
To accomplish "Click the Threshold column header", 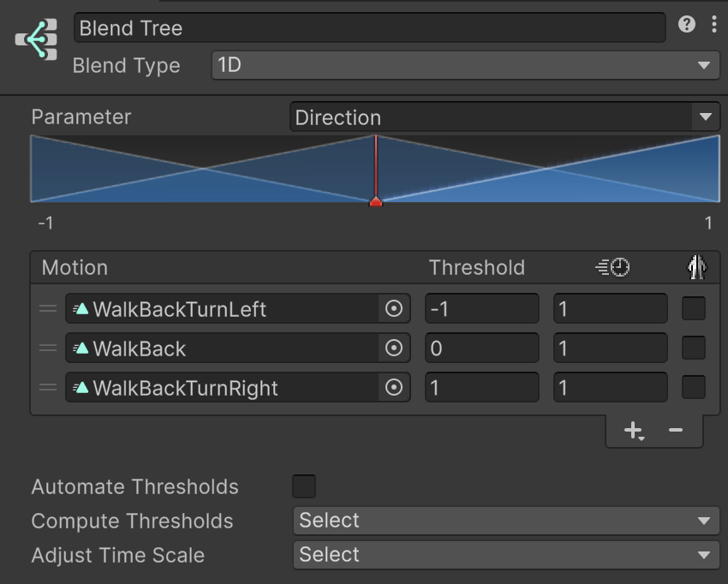I will pos(477,268).
